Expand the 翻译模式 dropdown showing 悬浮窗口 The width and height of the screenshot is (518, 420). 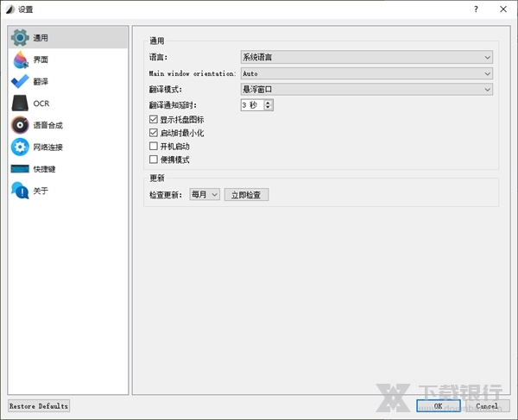coord(366,89)
